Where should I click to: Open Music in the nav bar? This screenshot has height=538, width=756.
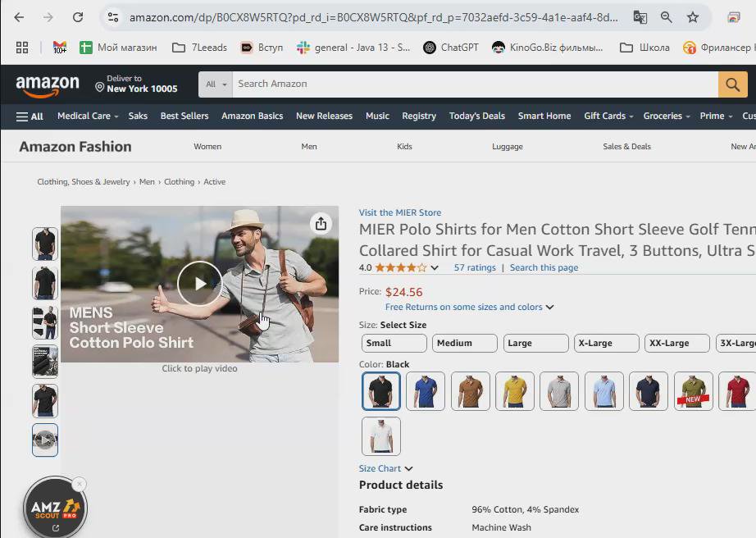click(x=377, y=116)
